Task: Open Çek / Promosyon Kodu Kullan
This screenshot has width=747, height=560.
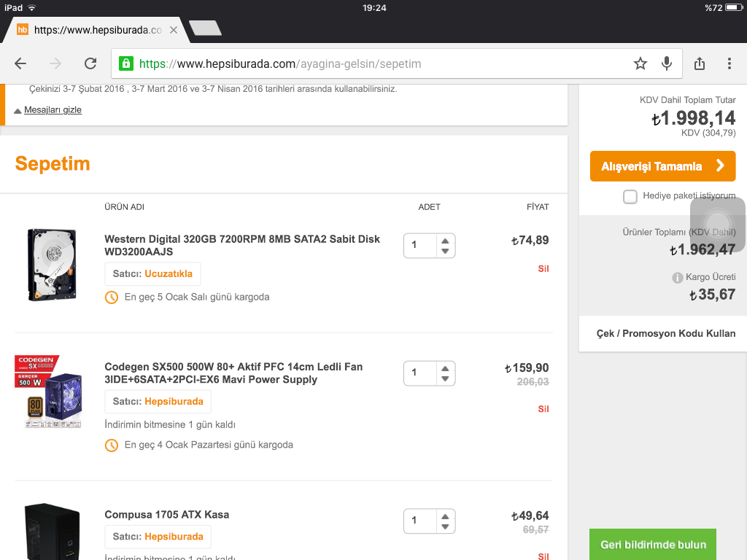Action: 666,333
